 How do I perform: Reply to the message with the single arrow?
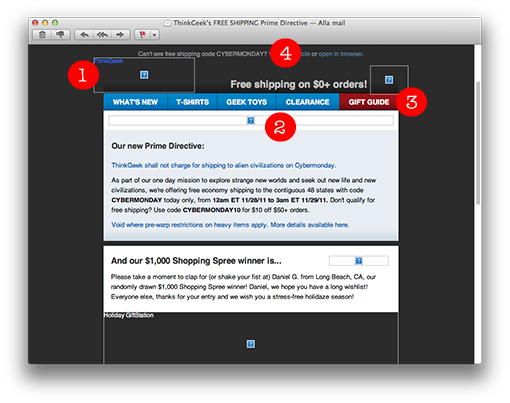click(x=84, y=35)
